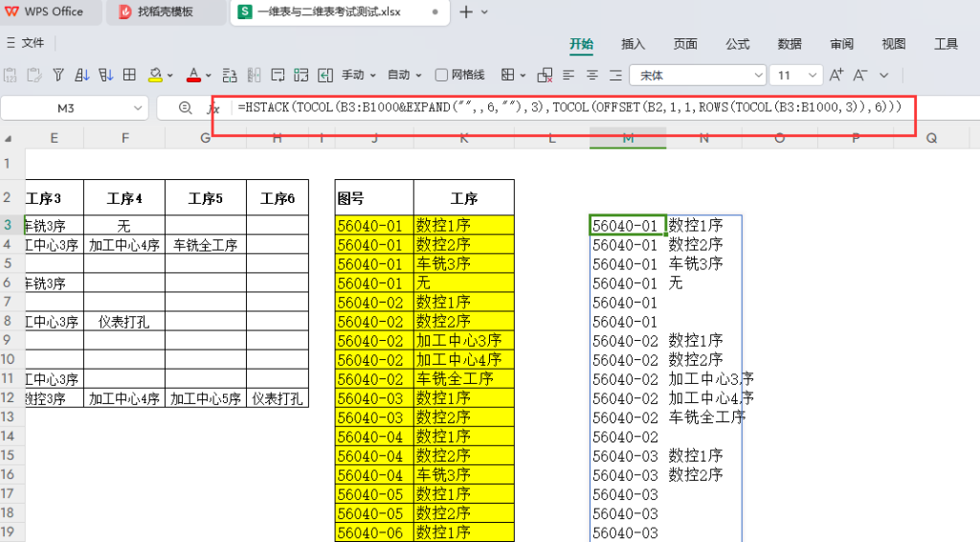
Task: Click the align left icon
Action: coord(568,75)
